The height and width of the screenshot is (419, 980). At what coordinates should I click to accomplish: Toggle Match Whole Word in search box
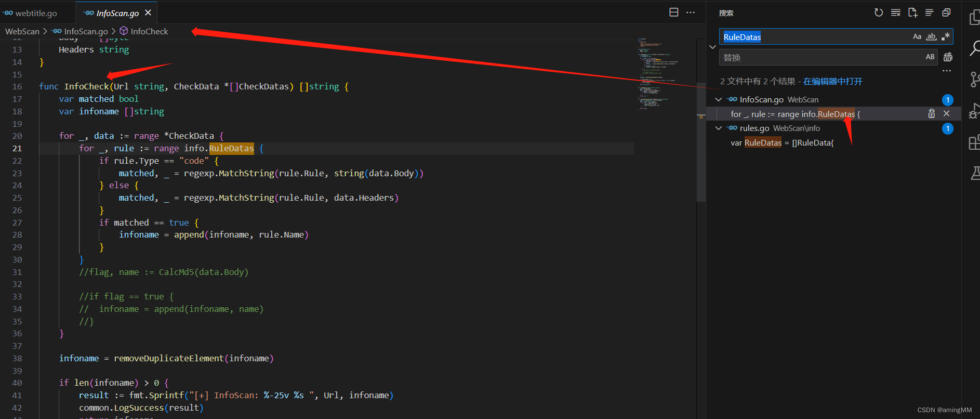click(931, 36)
